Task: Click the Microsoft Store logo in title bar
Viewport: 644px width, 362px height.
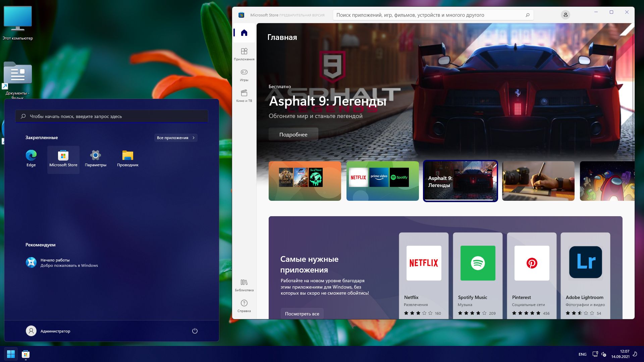Action: coord(241,15)
